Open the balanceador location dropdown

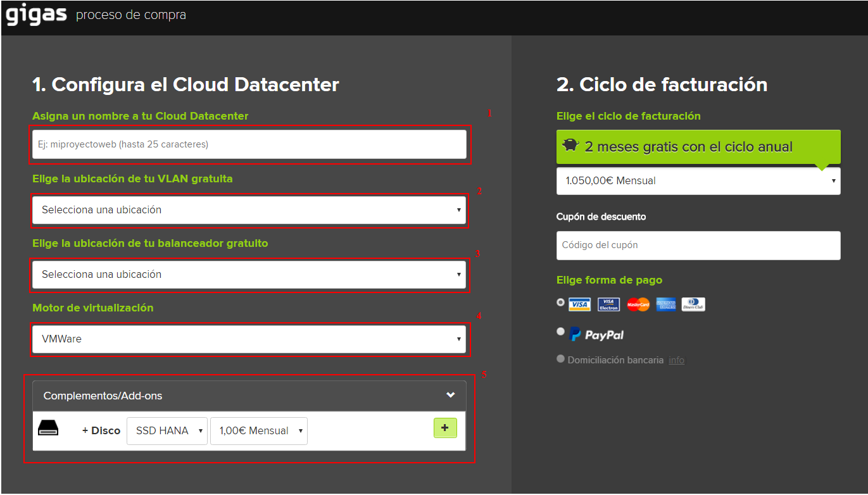click(249, 274)
